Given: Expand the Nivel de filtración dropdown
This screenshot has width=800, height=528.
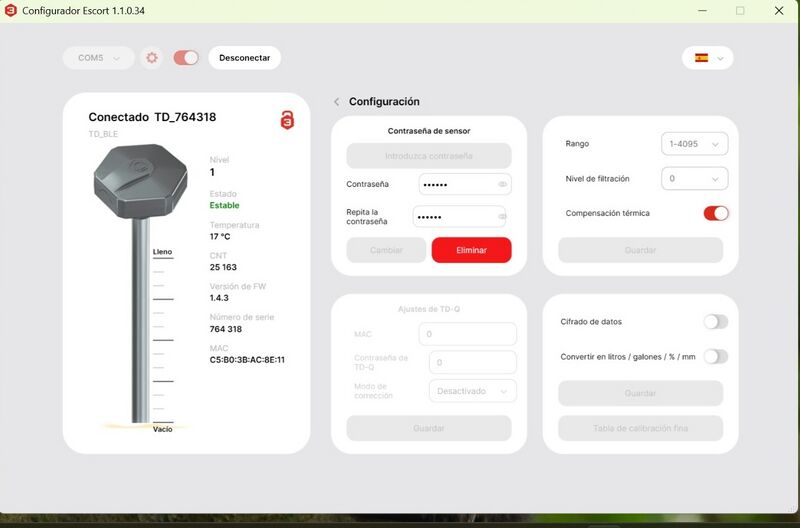Looking at the screenshot, I should pyautogui.click(x=694, y=179).
